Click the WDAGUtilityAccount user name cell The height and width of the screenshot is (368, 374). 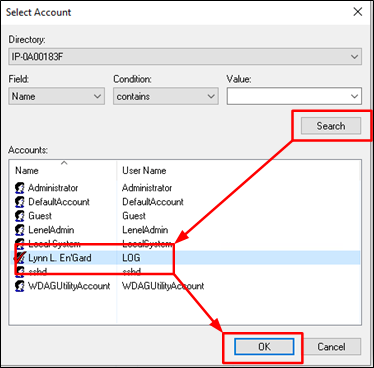coord(163,286)
